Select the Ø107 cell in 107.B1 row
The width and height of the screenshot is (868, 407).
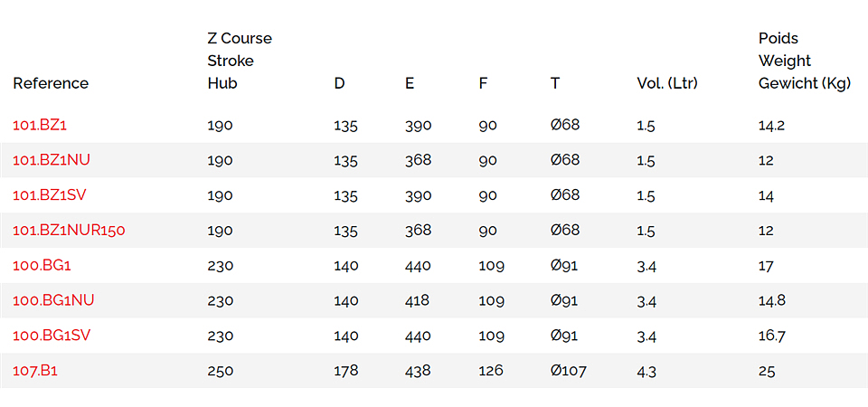[569, 371]
